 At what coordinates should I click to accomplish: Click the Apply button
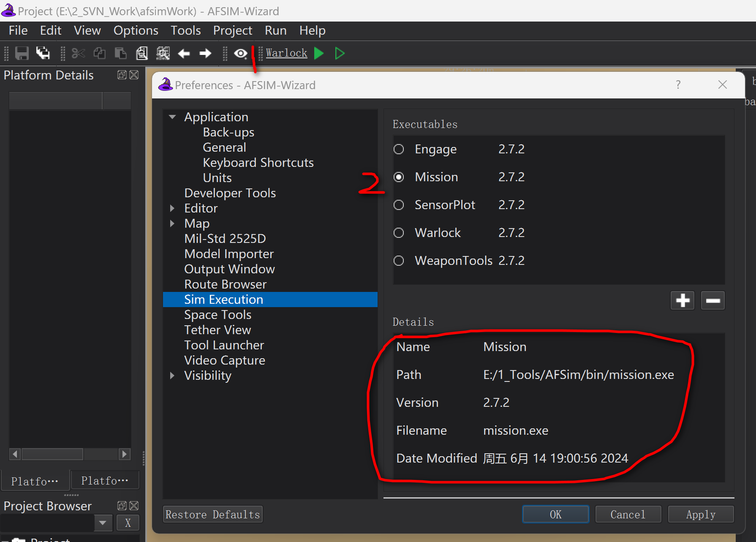coord(701,515)
